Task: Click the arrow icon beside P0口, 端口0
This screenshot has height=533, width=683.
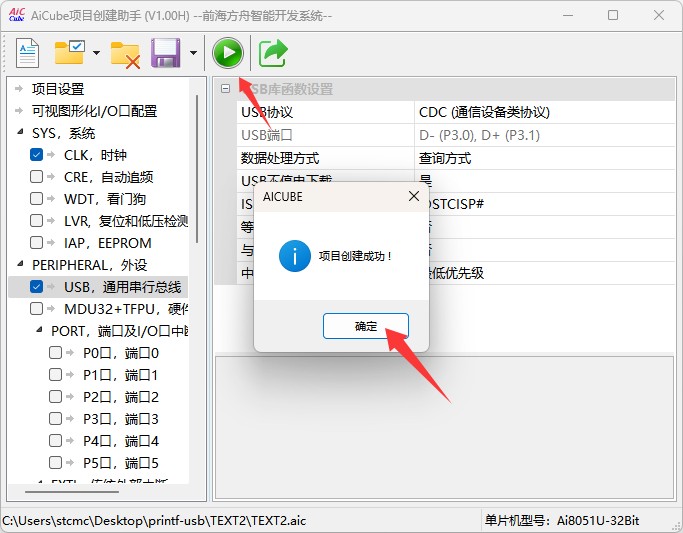Action: (70, 352)
